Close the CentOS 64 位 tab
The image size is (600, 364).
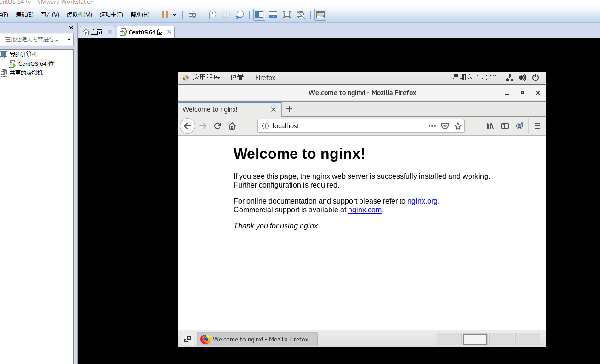169,32
